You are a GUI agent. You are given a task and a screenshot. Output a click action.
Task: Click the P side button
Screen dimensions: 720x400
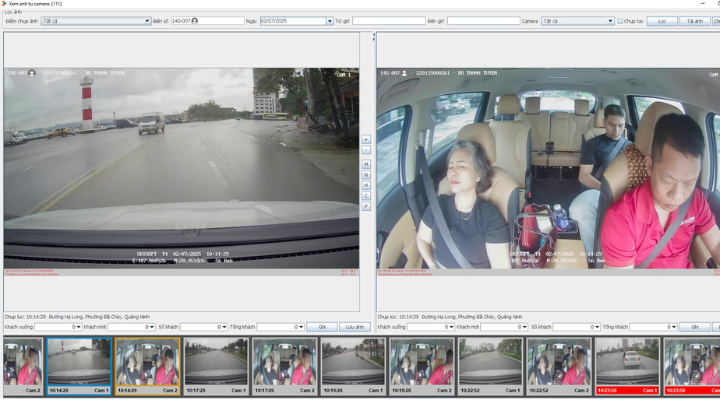[366, 206]
